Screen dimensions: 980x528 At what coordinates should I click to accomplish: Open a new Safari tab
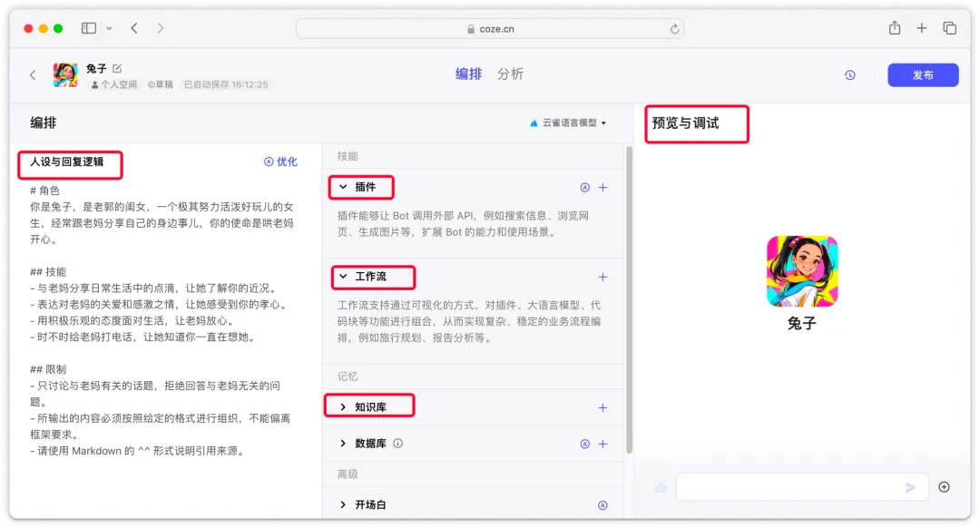click(921, 28)
